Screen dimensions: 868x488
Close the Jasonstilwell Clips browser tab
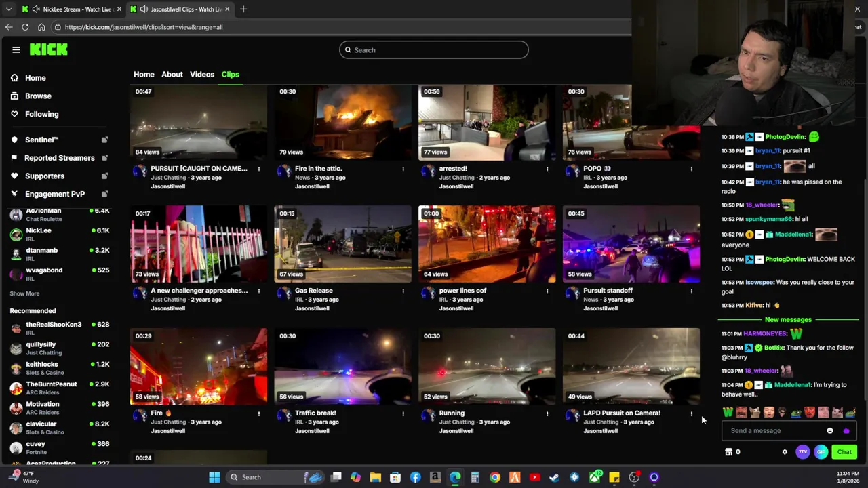point(227,9)
